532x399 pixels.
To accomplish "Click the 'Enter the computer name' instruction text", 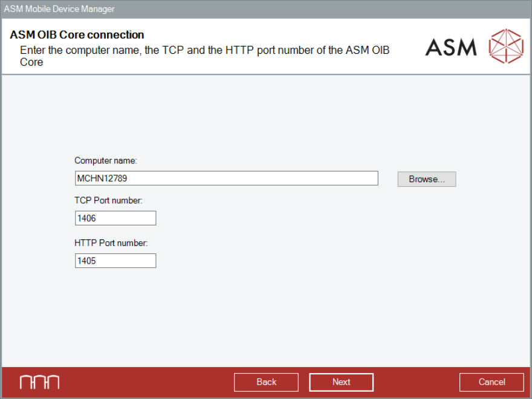I will coord(204,56).
